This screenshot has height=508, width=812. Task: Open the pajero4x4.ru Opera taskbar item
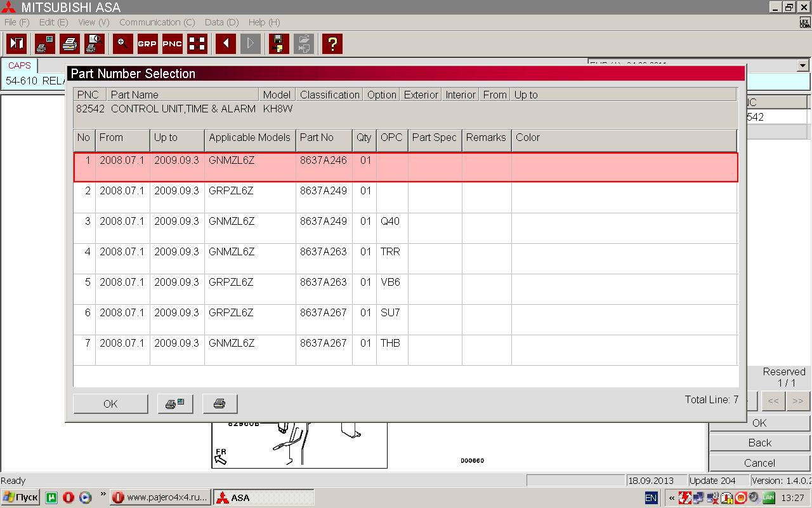click(x=160, y=497)
